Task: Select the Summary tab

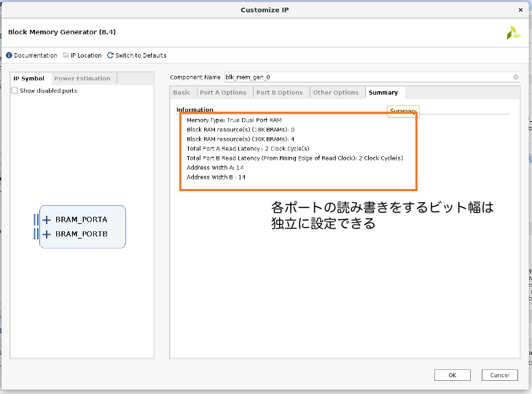Action: tap(383, 93)
